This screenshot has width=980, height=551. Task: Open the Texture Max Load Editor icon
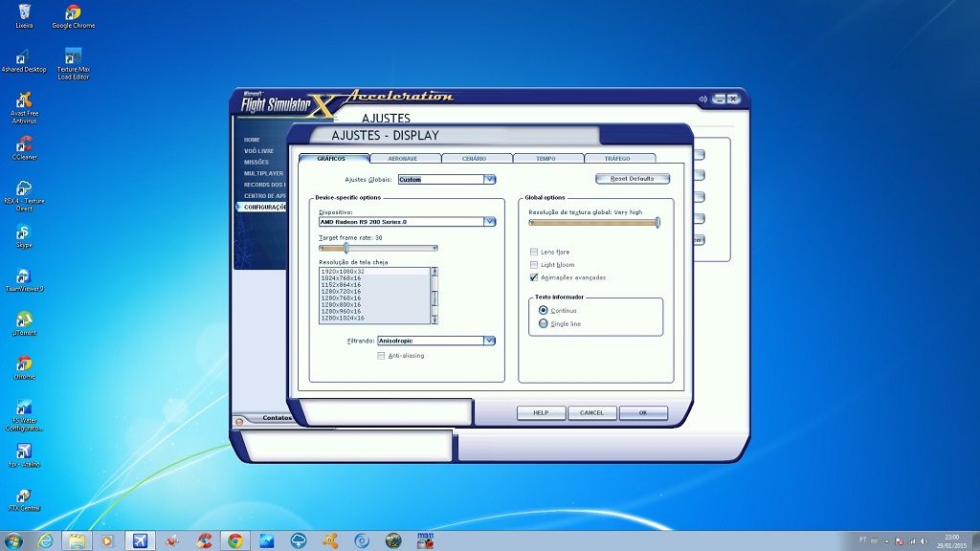pyautogui.click(x=73, y=64)
